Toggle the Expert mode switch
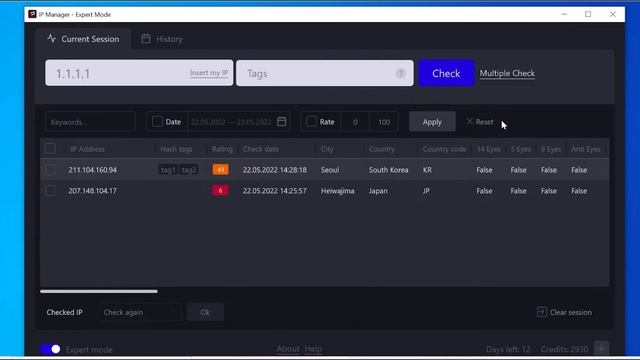This screenshot has width=640, height=360. [x=51, y=349]
